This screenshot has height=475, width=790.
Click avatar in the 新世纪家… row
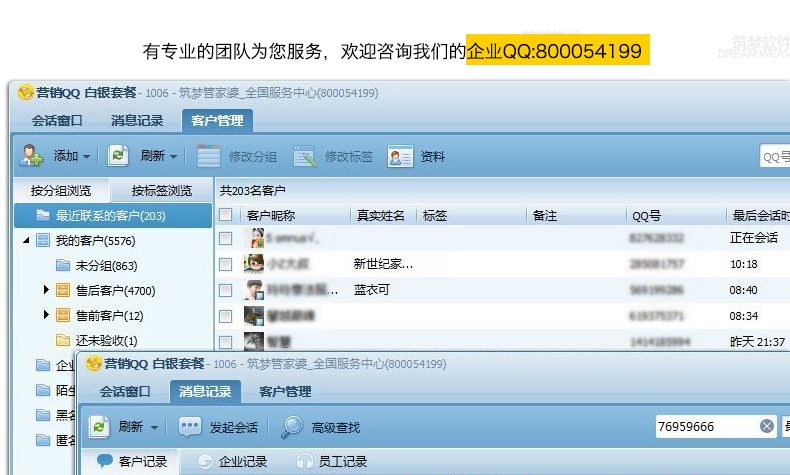click(254, 264)
